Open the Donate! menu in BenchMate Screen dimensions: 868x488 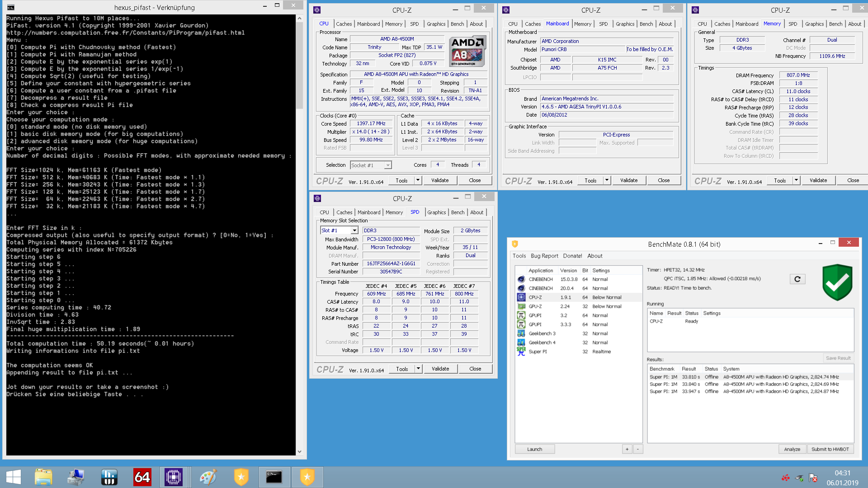572,256
